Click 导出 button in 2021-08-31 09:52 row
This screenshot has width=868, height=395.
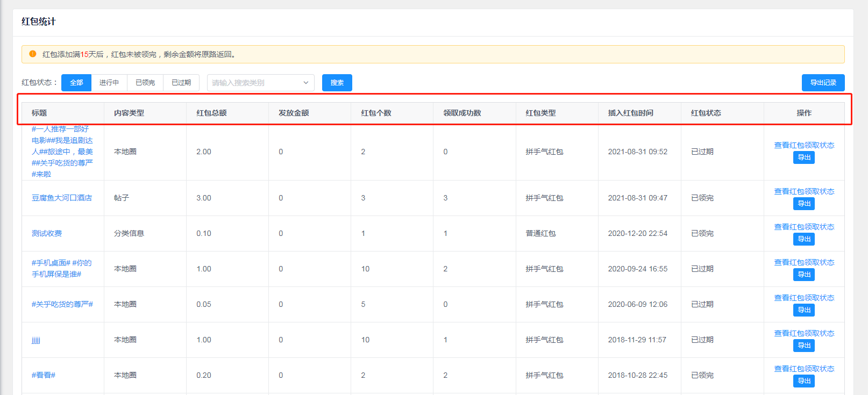(804, 157)
